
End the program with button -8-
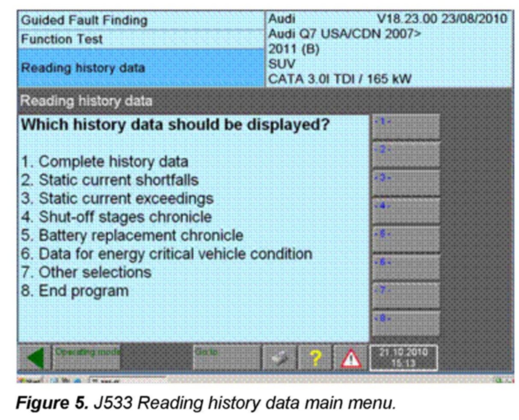406,324
